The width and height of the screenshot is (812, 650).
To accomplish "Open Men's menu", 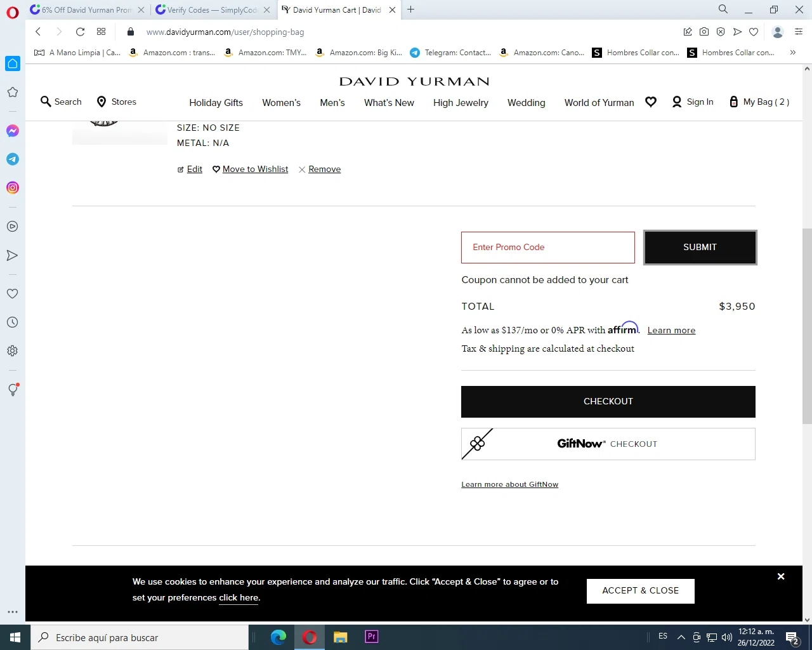I will click(x=332, y=103).
